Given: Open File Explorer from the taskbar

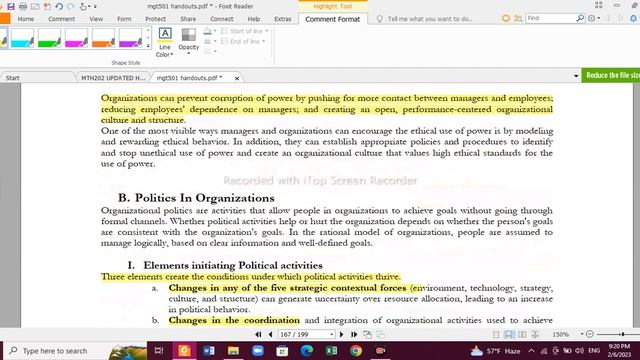Looking at the screenshot, I should pos(233,351).
